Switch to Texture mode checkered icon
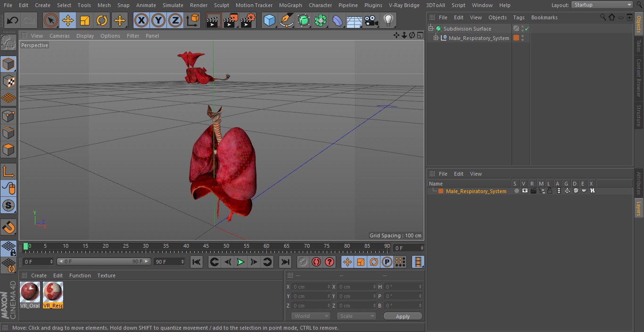 coord(8,81)
